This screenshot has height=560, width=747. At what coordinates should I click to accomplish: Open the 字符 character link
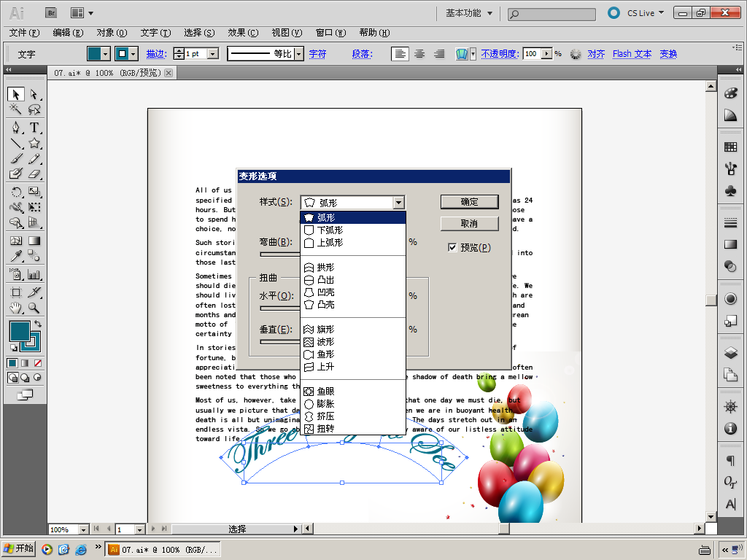(317, 54)
